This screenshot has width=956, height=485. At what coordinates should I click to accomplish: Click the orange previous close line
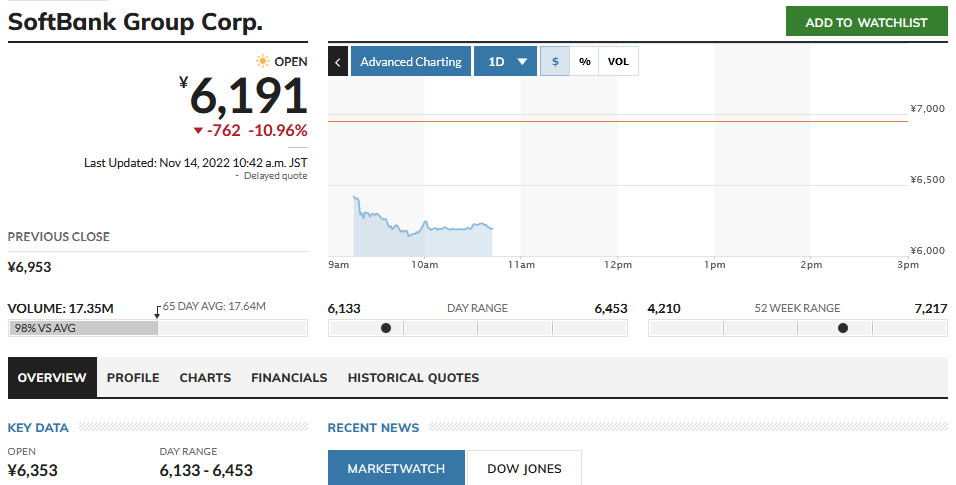coord(618,121)
